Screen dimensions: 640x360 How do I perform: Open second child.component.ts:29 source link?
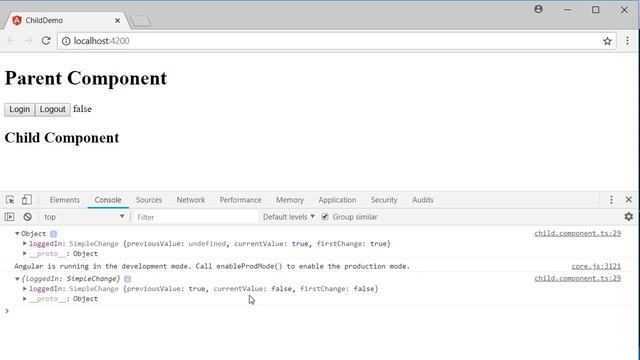click(577, 278)
